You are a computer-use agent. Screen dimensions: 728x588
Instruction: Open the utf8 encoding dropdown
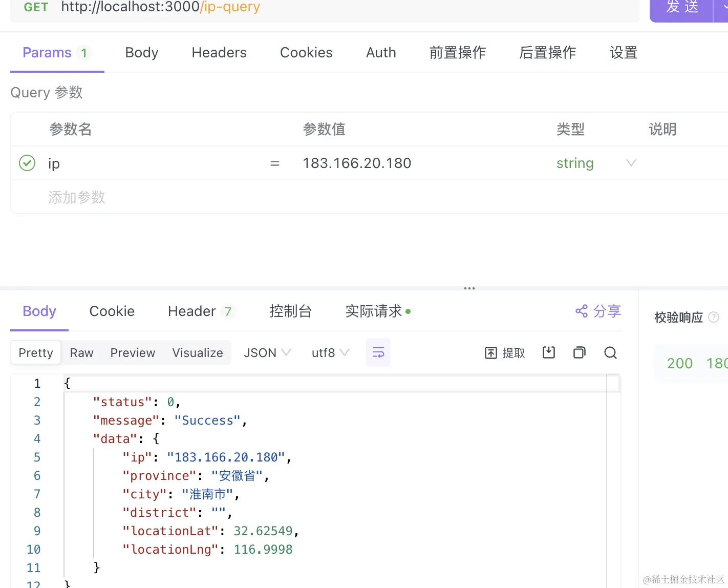click(x=330, y=353)
